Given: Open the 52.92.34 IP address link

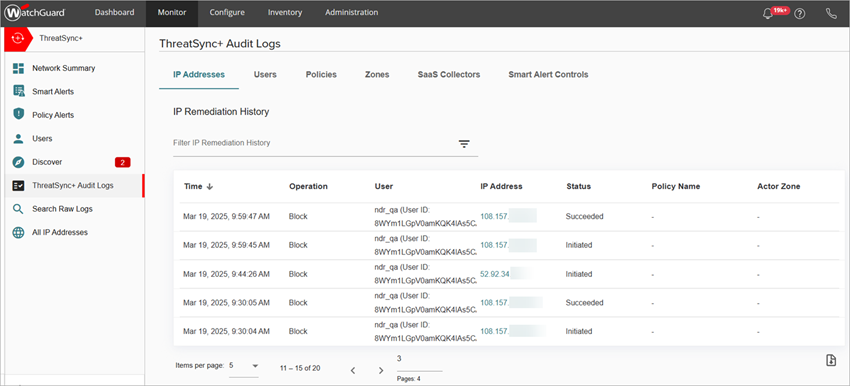Looking at the screenshot, I should [495, 274].
